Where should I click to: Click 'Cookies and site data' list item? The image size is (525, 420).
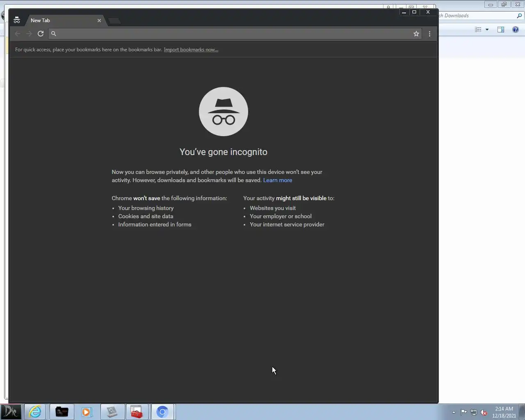coord(146,216)
